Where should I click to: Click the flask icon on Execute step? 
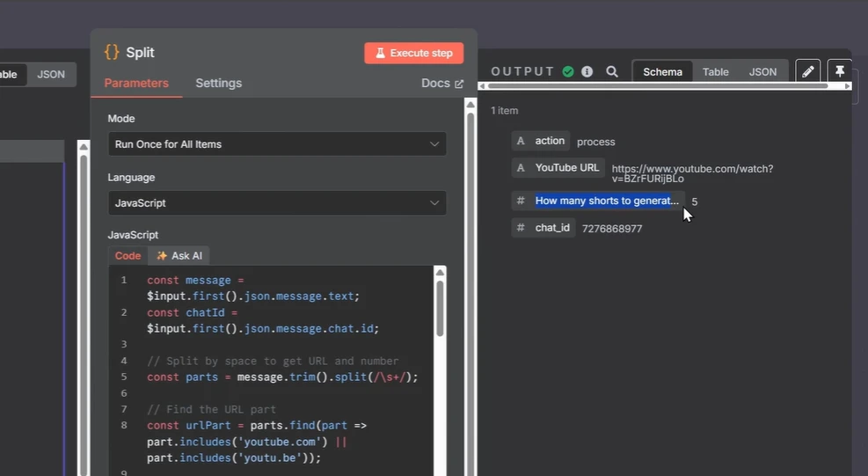380,53
